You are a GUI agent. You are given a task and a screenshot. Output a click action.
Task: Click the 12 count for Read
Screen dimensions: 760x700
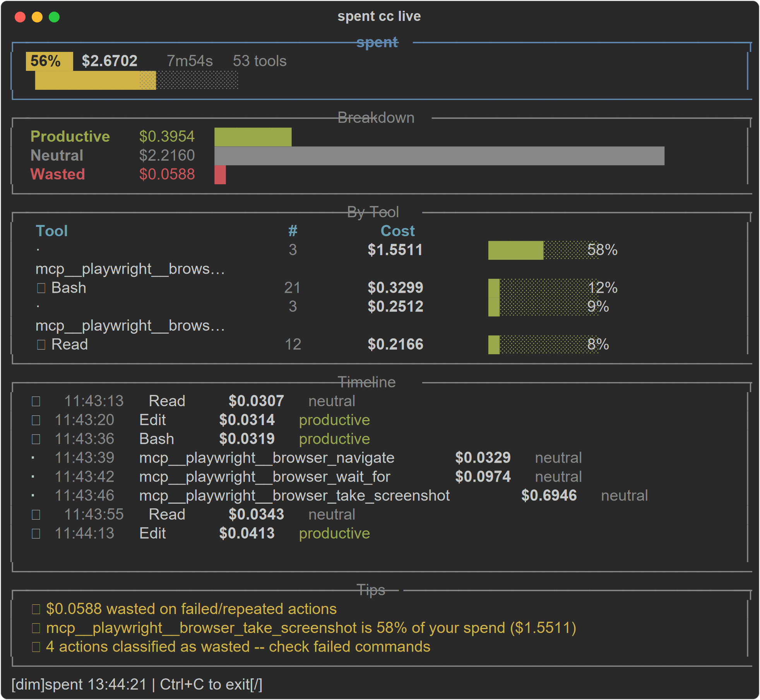pyautogui.click(x=293, y=345)
